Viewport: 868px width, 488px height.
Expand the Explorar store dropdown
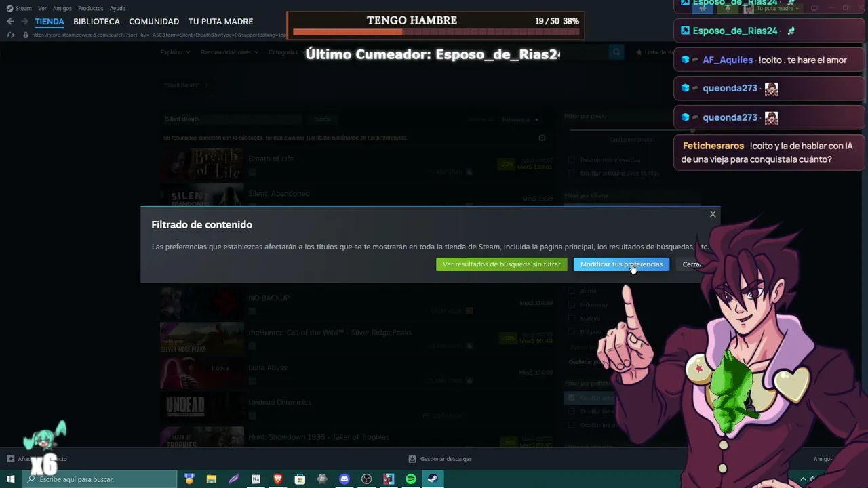[175, 52]
